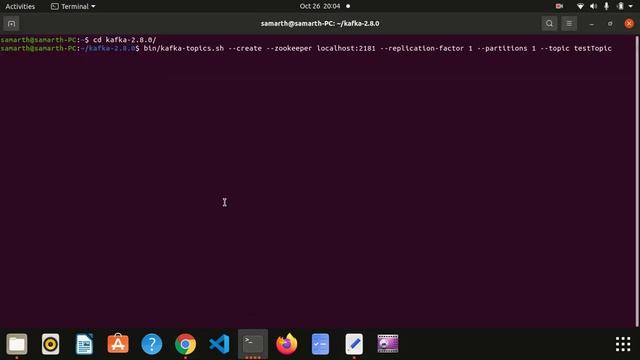The height and width of the screenshot is (360, 640).
Task: Open Visual Studio Code from dock
Action: [219, 344]
